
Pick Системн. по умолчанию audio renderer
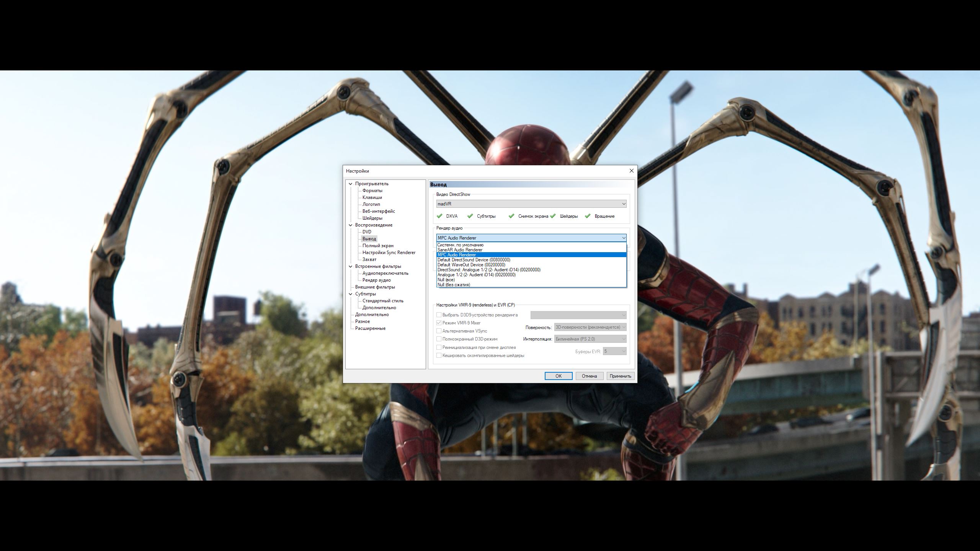(x=460, y=245)
